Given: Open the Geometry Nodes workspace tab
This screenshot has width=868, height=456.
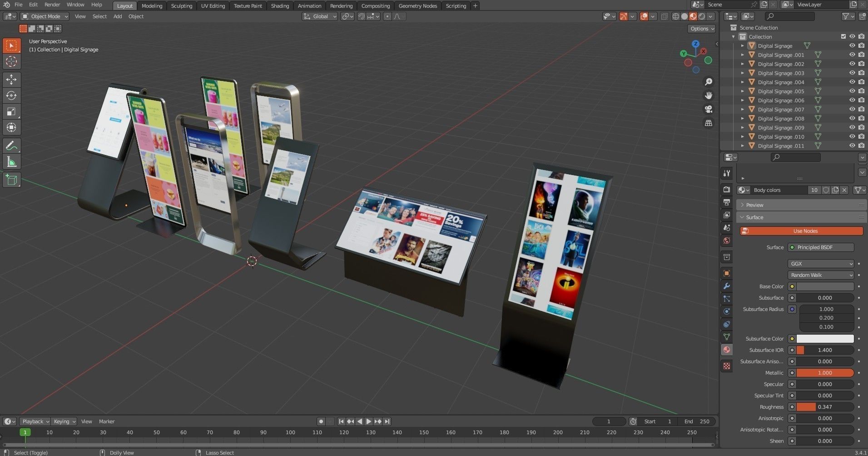Looking at the screenshot, I should coord(418,6).
